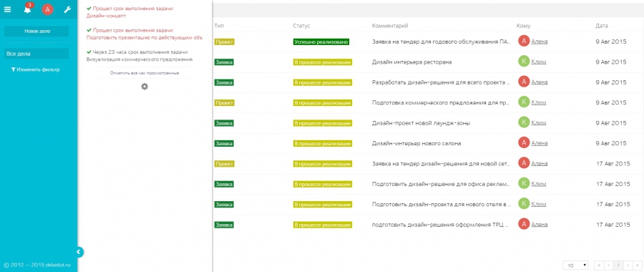
Task: Go to first page with double-left arrow
Action: coord(599,266)
